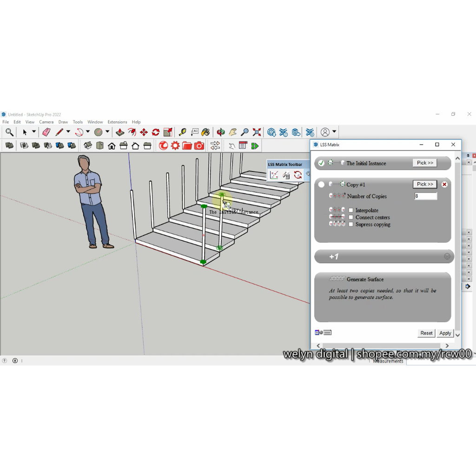
Task: Select the Eraser tool
Action: point(46,132)
